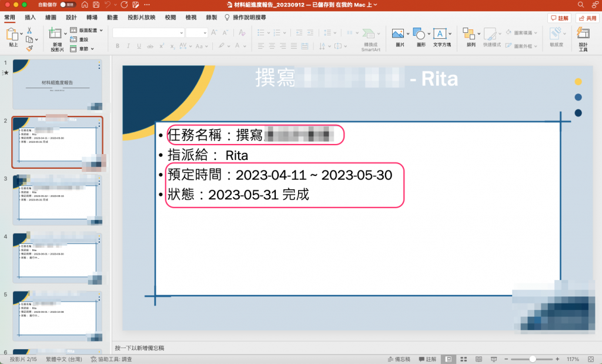The height and width of the screenshot is (364, 602).
Task: Click the 重設 reset button
Action: [x=79, y=39]
